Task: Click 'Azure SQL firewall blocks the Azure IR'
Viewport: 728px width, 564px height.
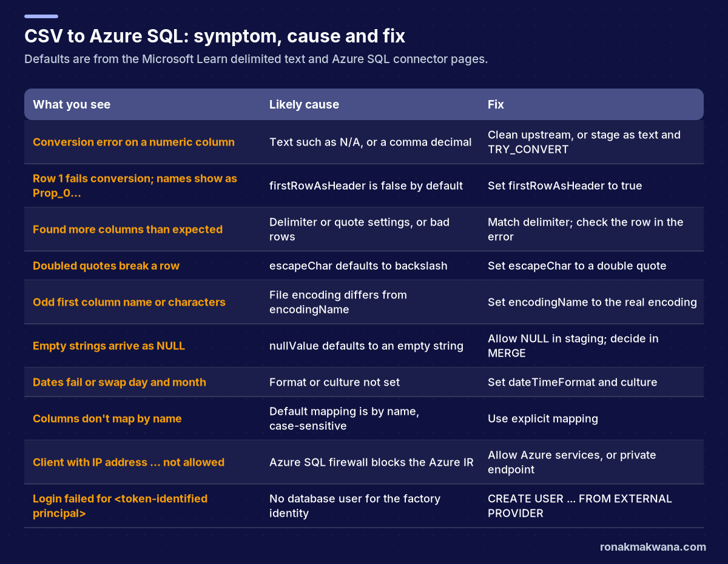Action: click(371, 462)
